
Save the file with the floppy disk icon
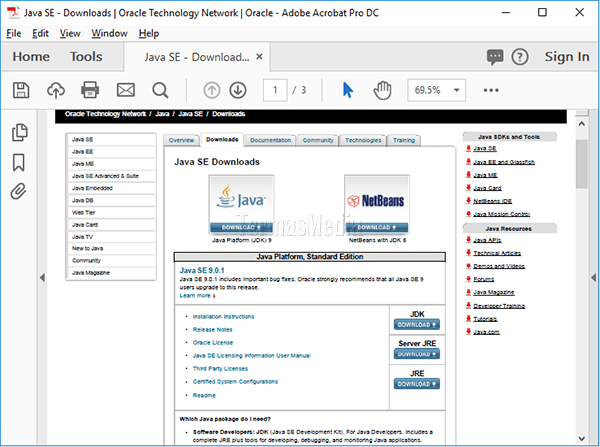point(21,90)
